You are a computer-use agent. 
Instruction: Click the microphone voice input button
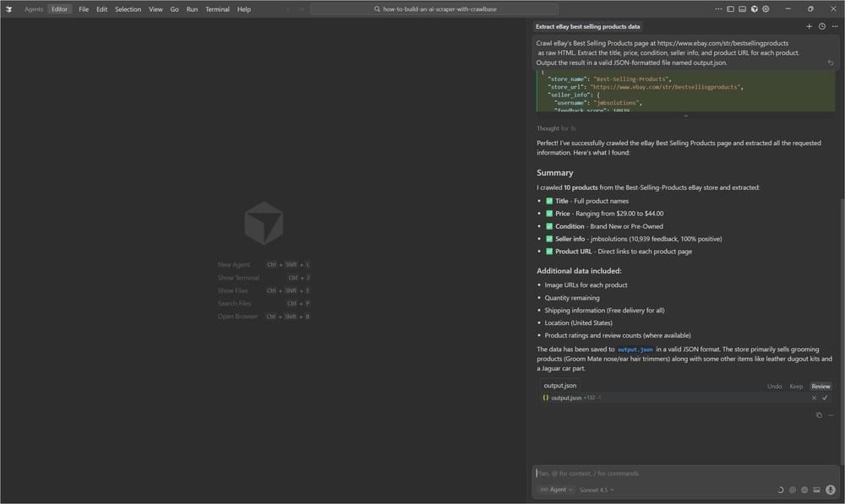click(x=831, y=490)
